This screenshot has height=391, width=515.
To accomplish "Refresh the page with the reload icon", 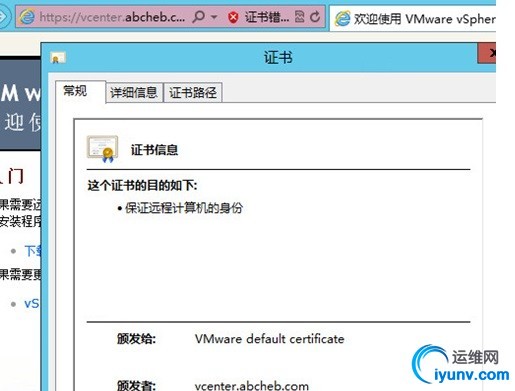I will click(x=315, y=16).
